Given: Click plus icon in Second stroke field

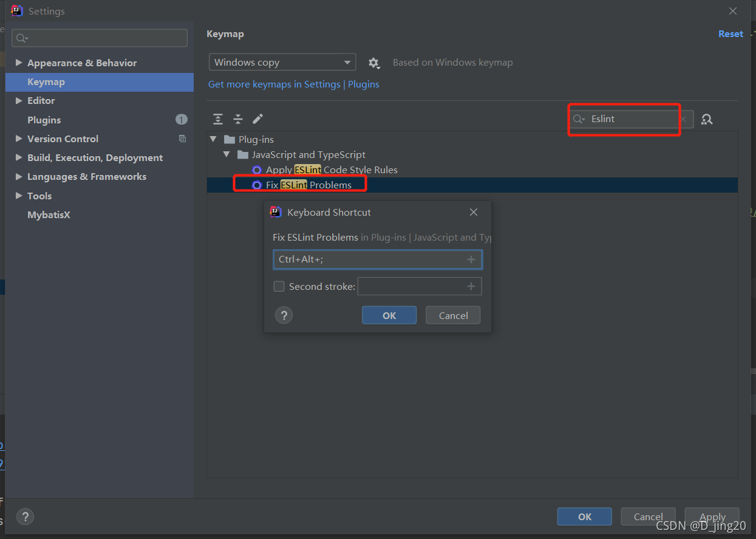Looking at the screenshot, I should (471, 286).
